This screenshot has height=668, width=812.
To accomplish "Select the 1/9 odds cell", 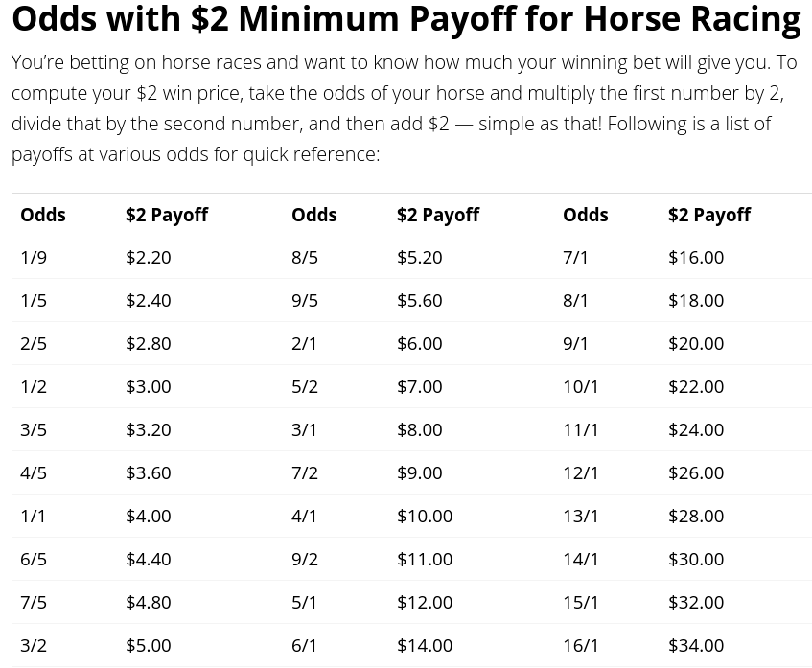I will (x=34, y=258).
